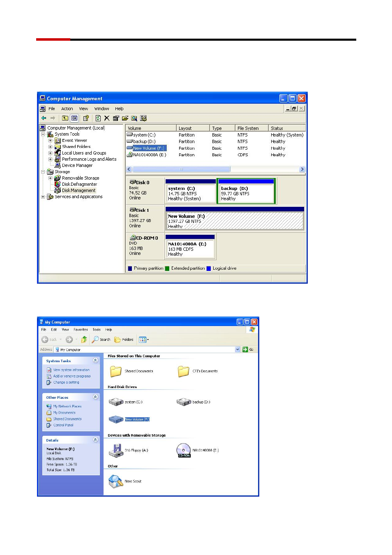Collapse the Other Places panel
392x555 pixels.
coord(95,397)
